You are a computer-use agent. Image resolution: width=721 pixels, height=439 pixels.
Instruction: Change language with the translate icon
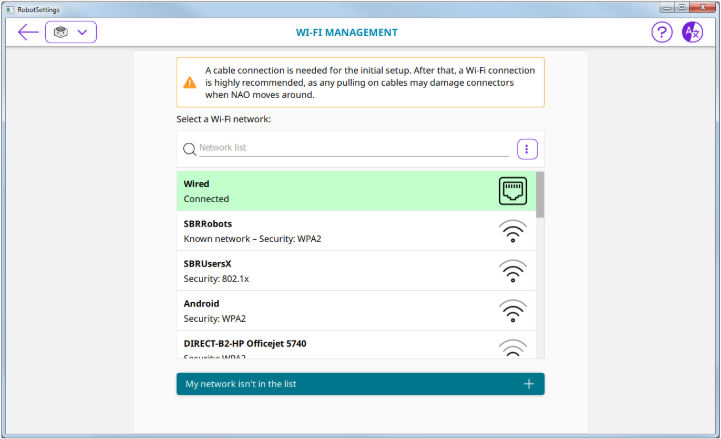[692, 32]
